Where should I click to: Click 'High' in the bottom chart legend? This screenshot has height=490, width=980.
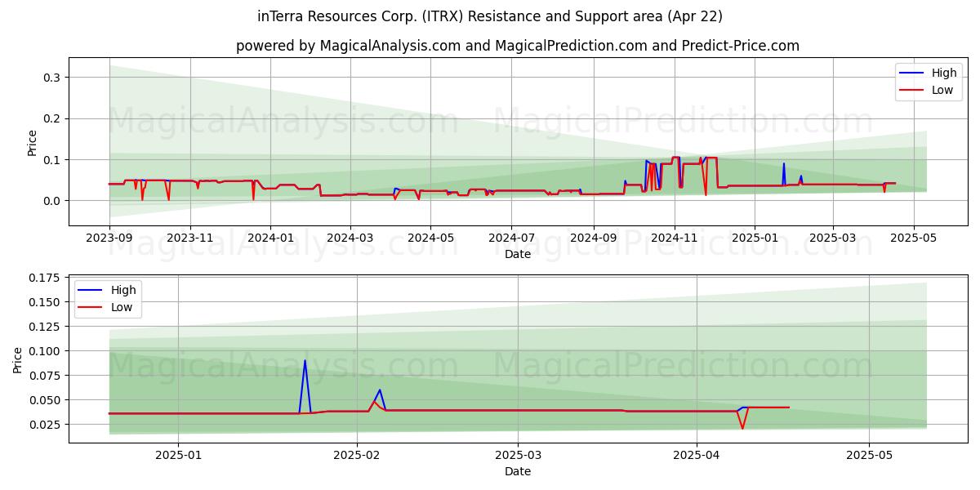(x=122, y=291)
